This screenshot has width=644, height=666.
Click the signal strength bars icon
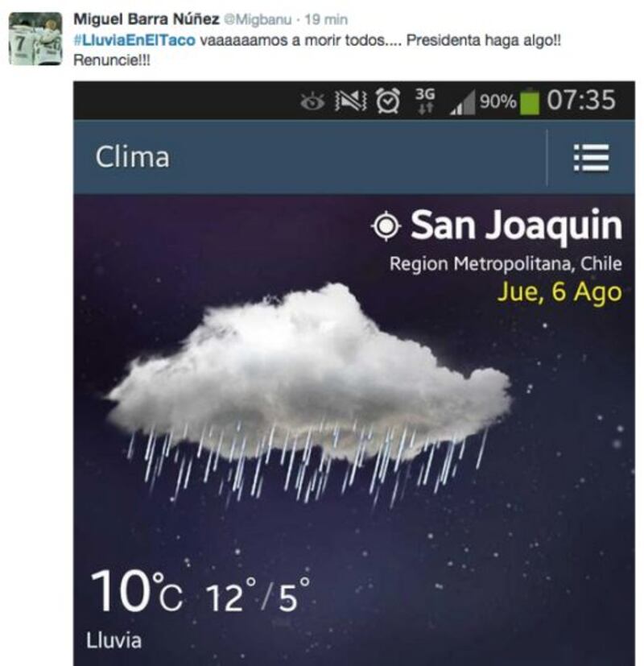click(x=462, y=104)
